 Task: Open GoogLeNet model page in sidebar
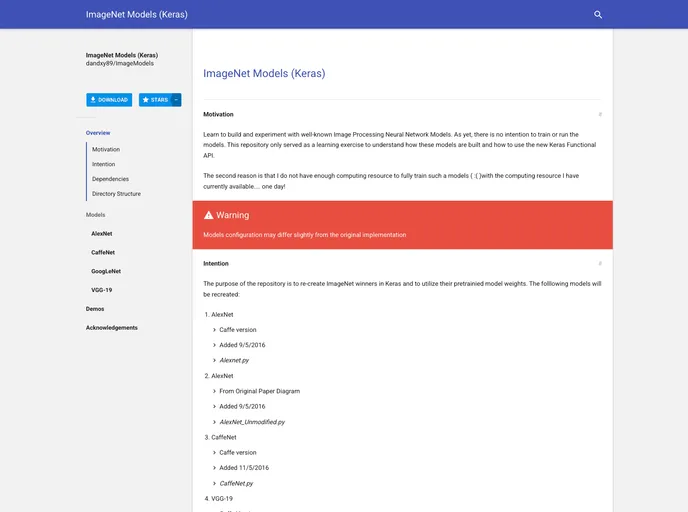[106, 272]
